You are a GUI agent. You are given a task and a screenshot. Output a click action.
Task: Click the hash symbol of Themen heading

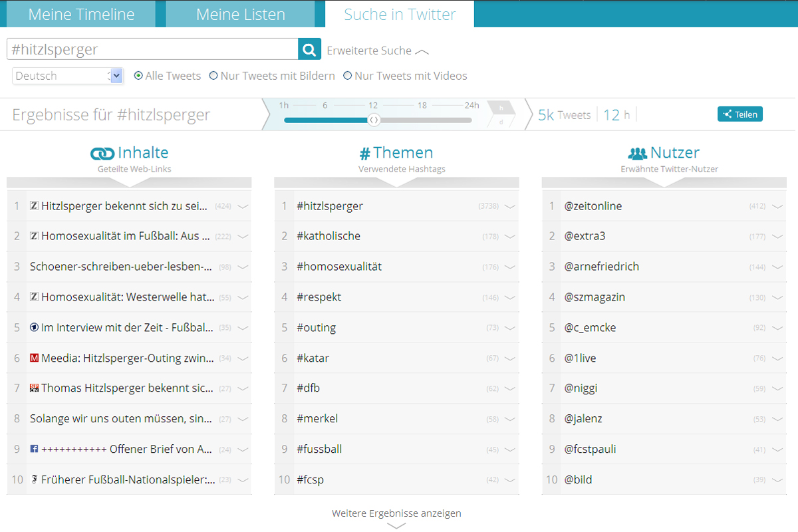click(x=364, y=154)
